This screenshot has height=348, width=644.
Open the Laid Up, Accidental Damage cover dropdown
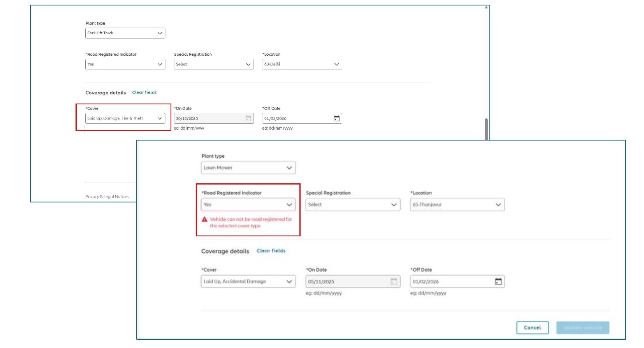(x=248, y=281)
